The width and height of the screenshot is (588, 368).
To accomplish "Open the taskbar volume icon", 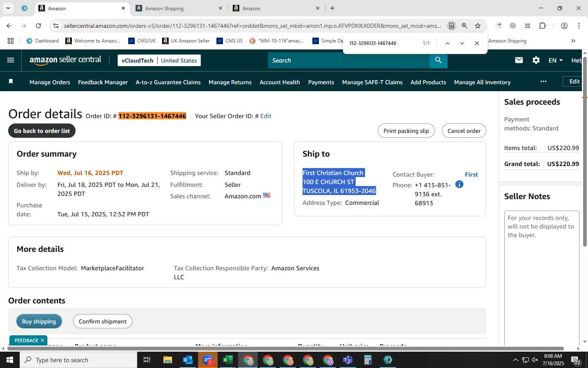I will [x=535, y=360].
